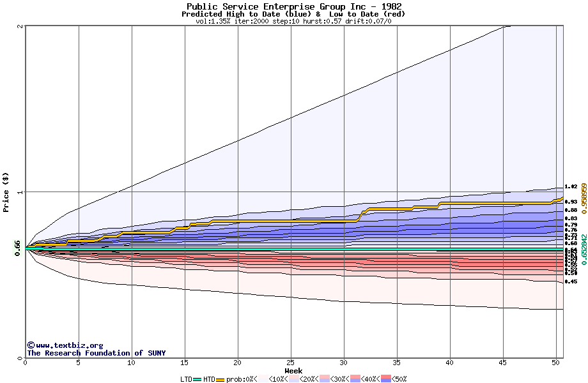Click the "0.88" end-of-chart price label
The image size is (588, 383).
571,210
